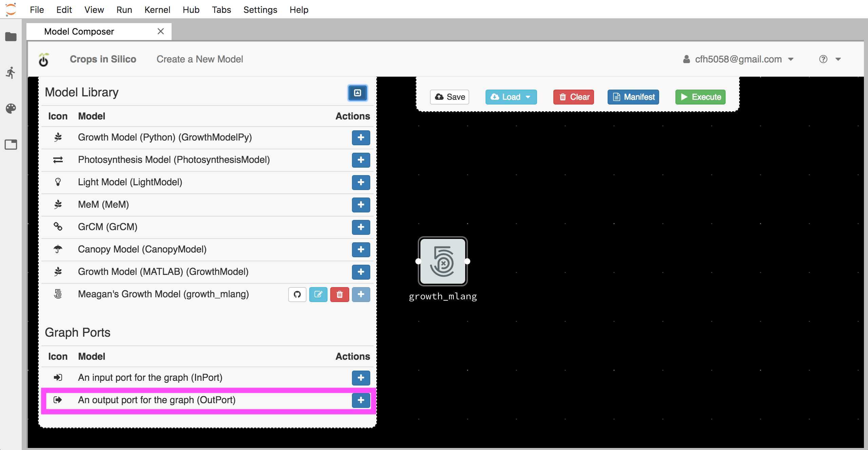This screenshot has width=868, height=450.
Task: Add Light Model to the graph
Action: click(361, 182)
